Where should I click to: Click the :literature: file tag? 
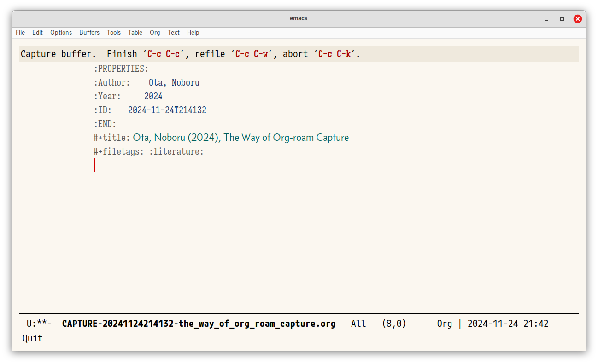pos(176,151)
